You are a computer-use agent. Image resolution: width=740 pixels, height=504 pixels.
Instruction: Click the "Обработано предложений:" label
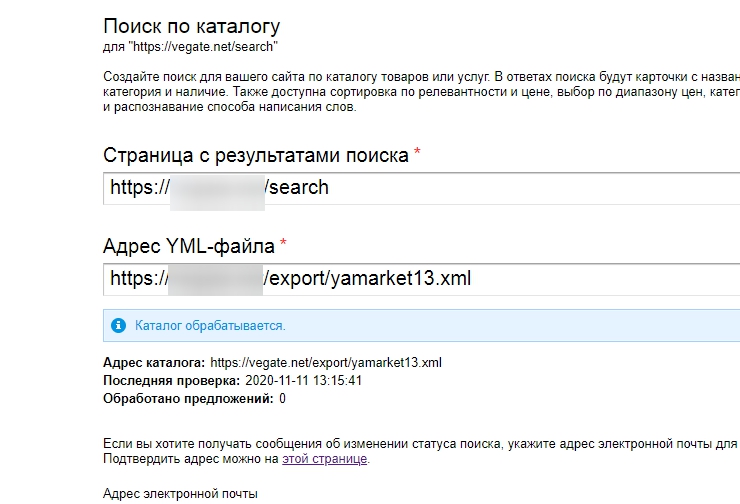coord(187,399)
